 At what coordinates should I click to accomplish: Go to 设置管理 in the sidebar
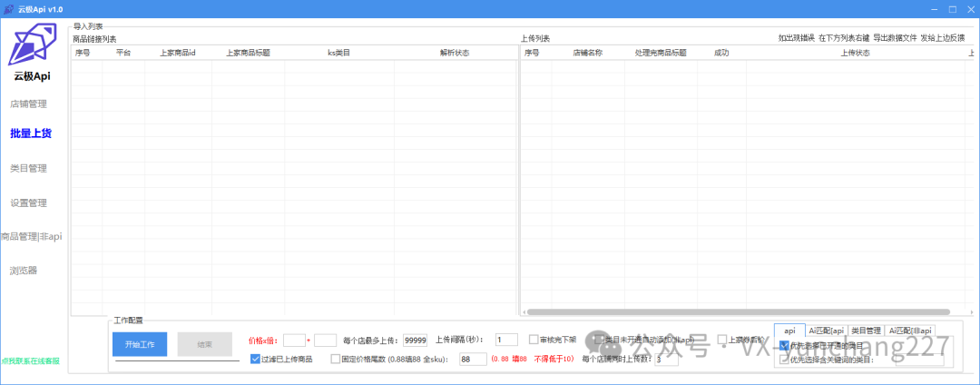tap(29, 203)
